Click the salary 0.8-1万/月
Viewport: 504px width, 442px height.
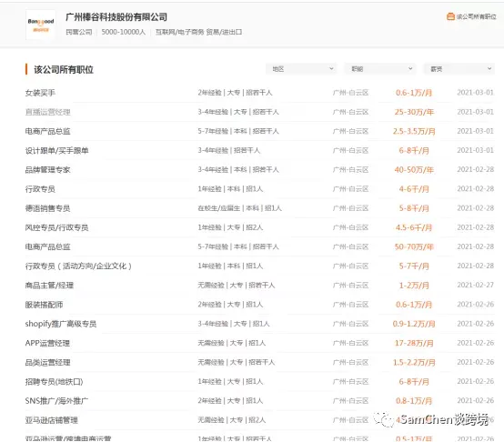pos(414,401)
